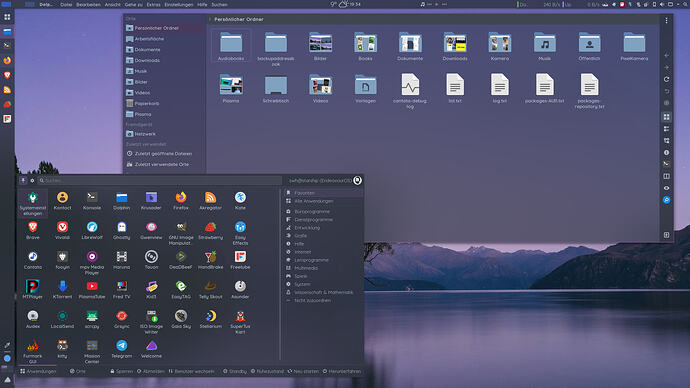Click the user avatar in launcher
Viewport: 690px width, 388px height.
click(x=357, y=180)
